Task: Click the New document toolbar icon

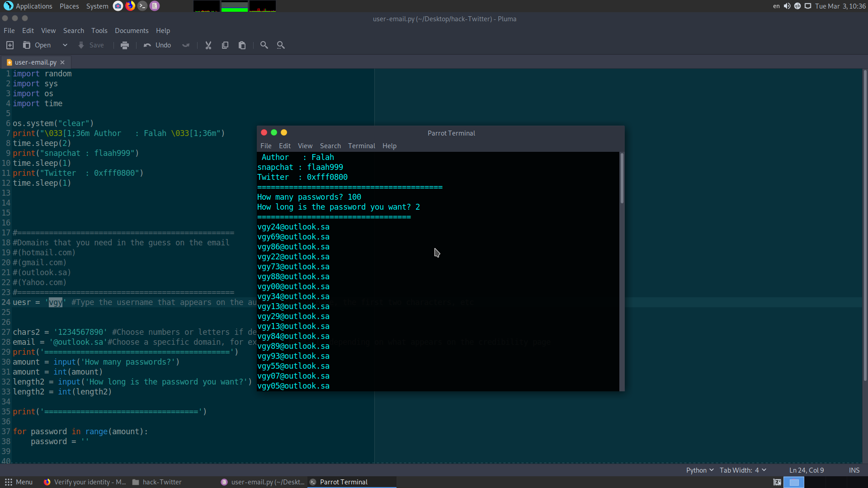Action: point(10,45)
